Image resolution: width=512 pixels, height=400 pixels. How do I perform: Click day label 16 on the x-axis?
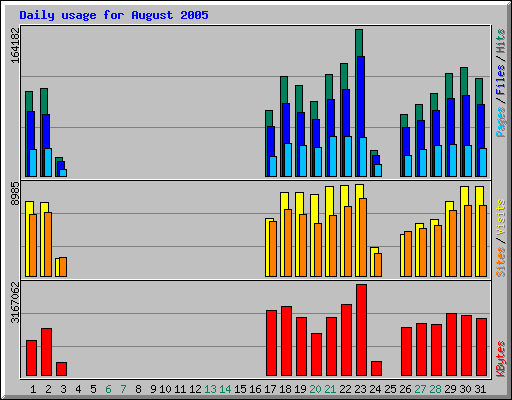point(255,389)
